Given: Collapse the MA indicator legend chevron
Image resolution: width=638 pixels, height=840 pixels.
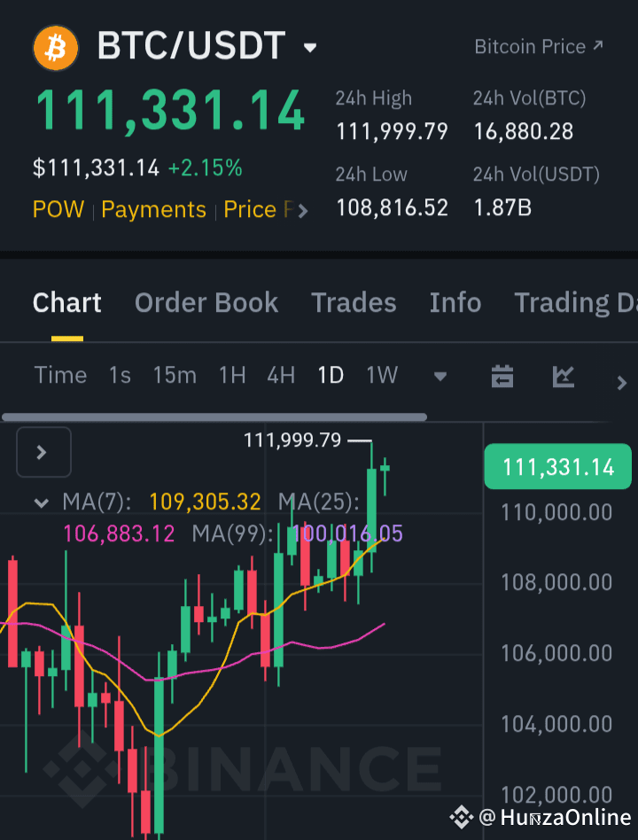Looking at the screenshot, I should pyautogui.click(x=42, y=503).
